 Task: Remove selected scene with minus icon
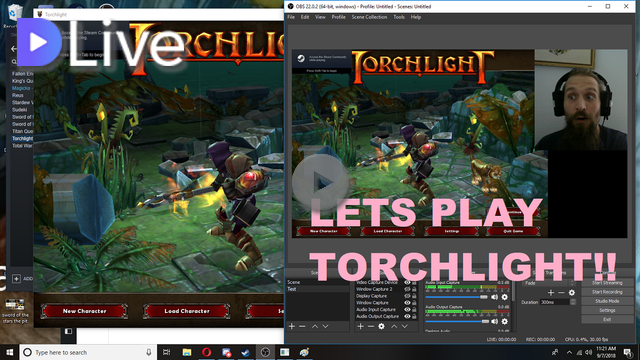coord(302,326)
